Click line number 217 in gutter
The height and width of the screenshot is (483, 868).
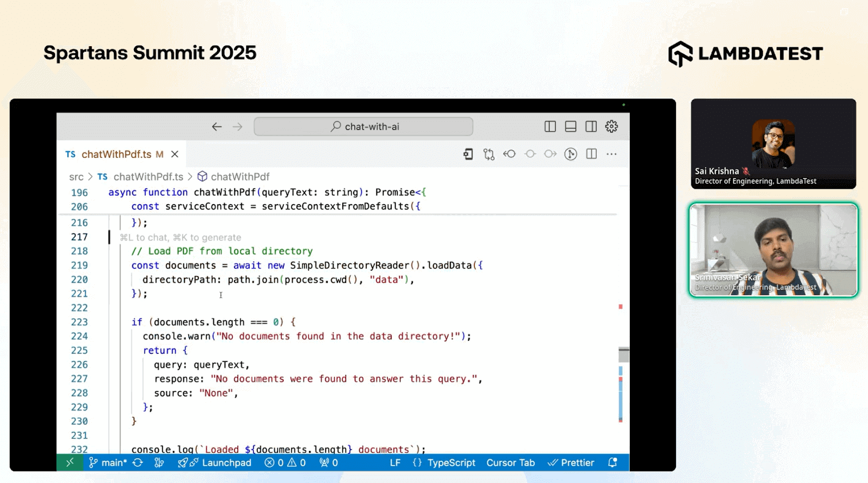point(79,237)
